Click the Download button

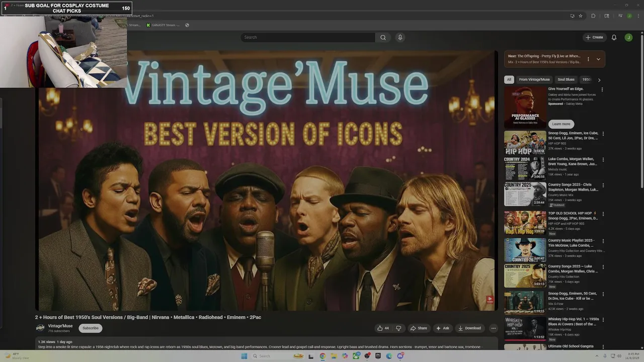coord(469,328)
